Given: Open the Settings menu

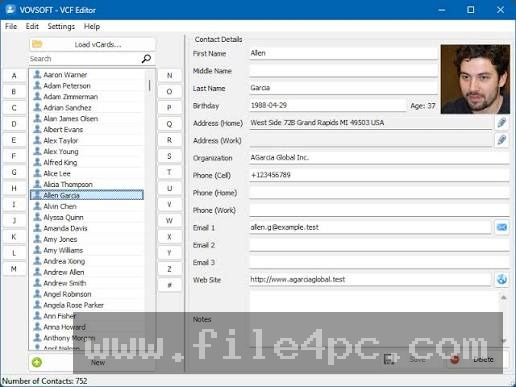Looking at the screenshot, I should coord(61,26).
